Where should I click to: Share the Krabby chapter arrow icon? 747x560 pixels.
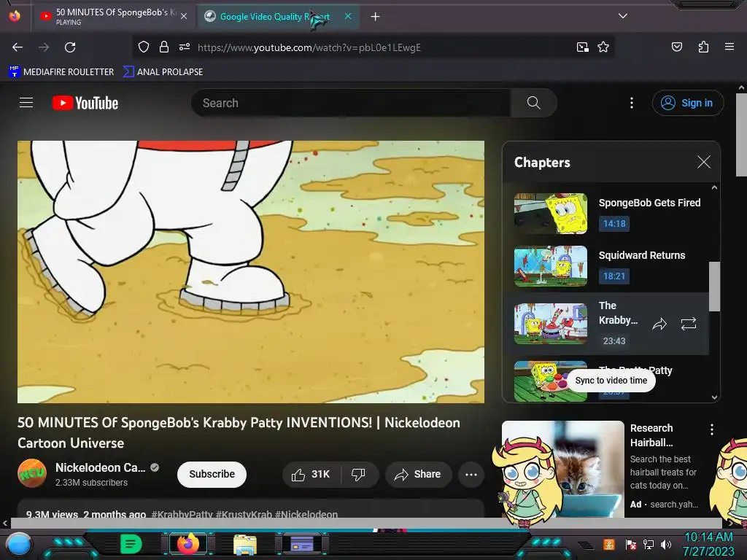(659, 324)
